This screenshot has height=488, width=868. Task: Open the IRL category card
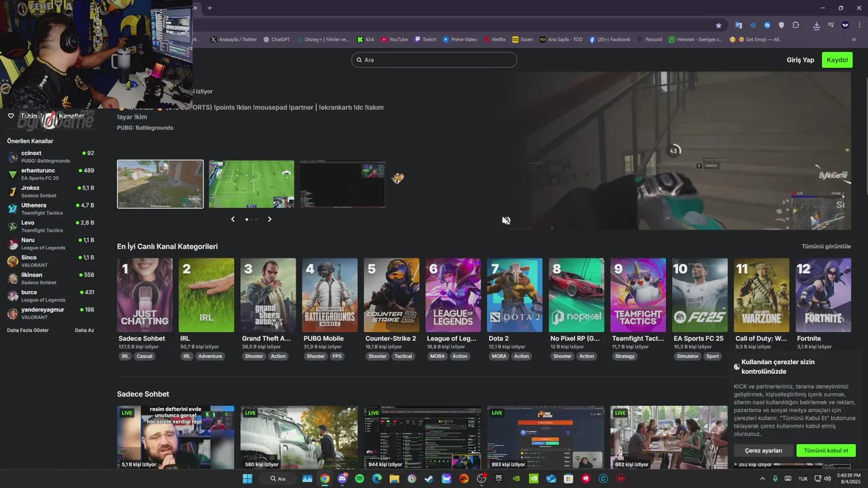pos(206,295)
